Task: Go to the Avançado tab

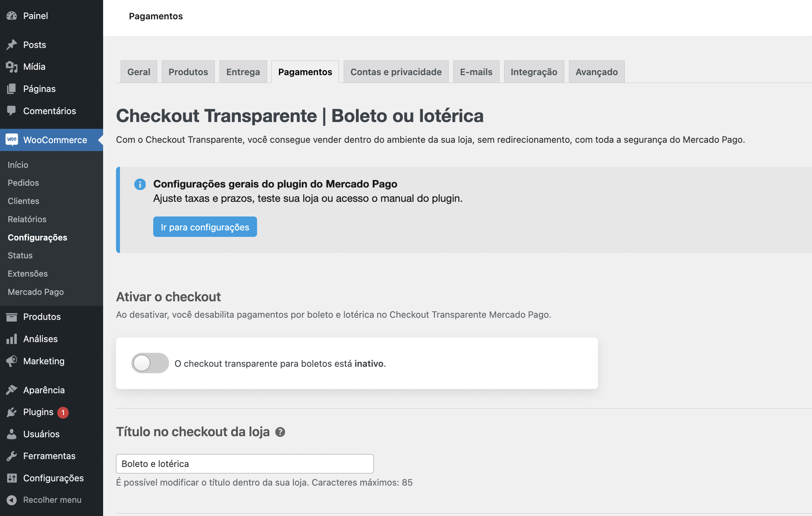Action: [x=597, y=72]
